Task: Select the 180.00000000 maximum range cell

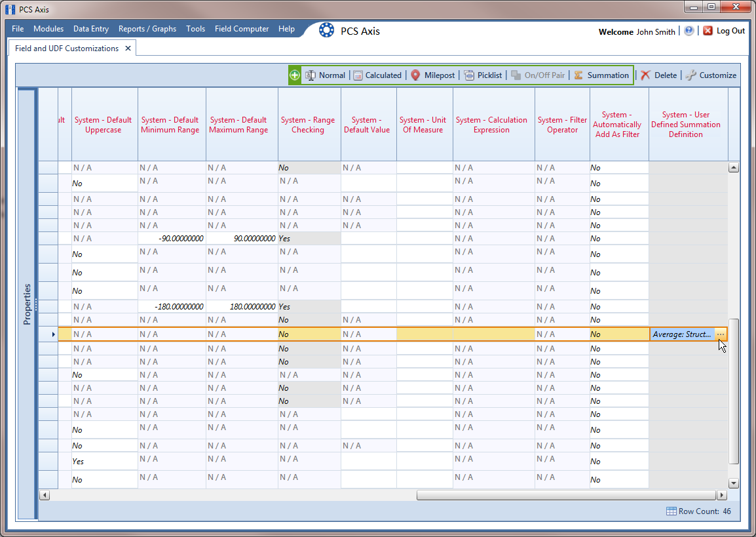Action: (242, 306)
